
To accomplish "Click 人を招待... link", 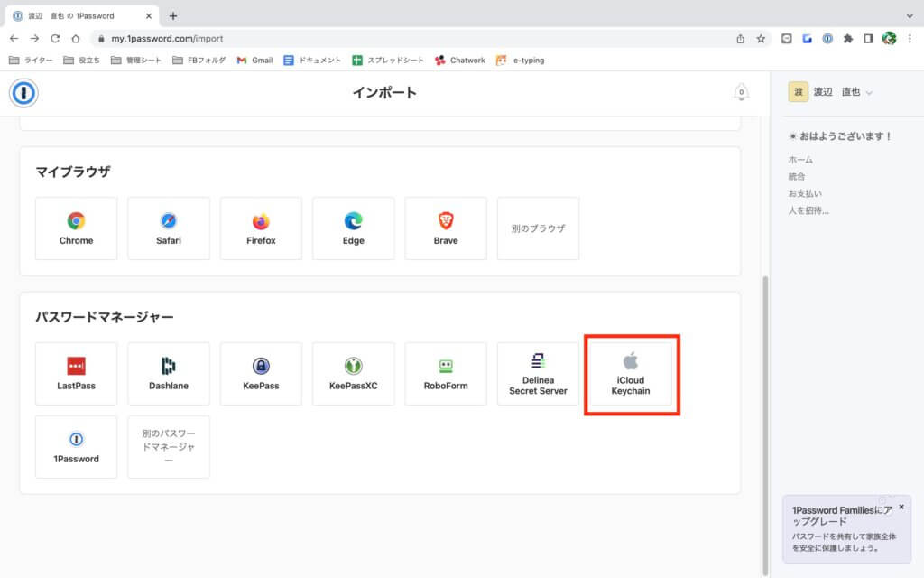I will tap(808, 210).
